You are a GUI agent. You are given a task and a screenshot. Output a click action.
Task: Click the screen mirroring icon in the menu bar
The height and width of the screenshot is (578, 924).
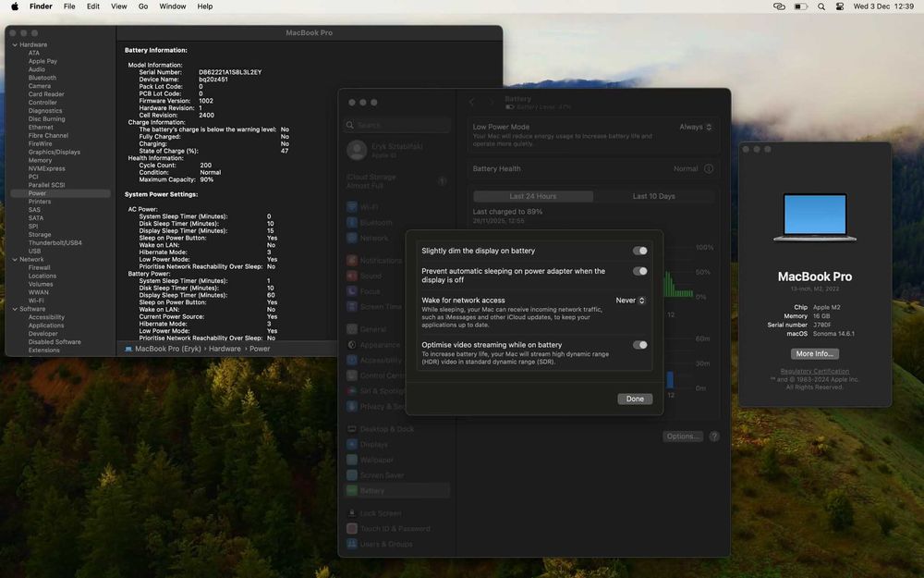[x=779, y=6]
